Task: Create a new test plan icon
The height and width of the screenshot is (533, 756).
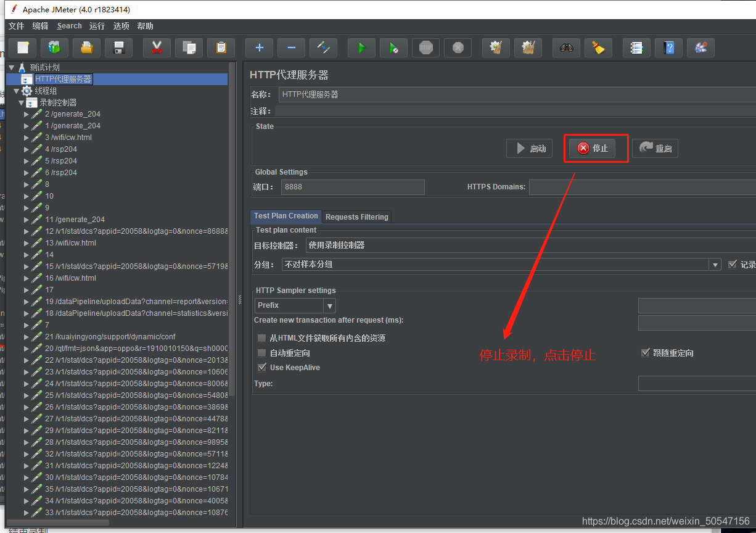Action: coord(23,48)
